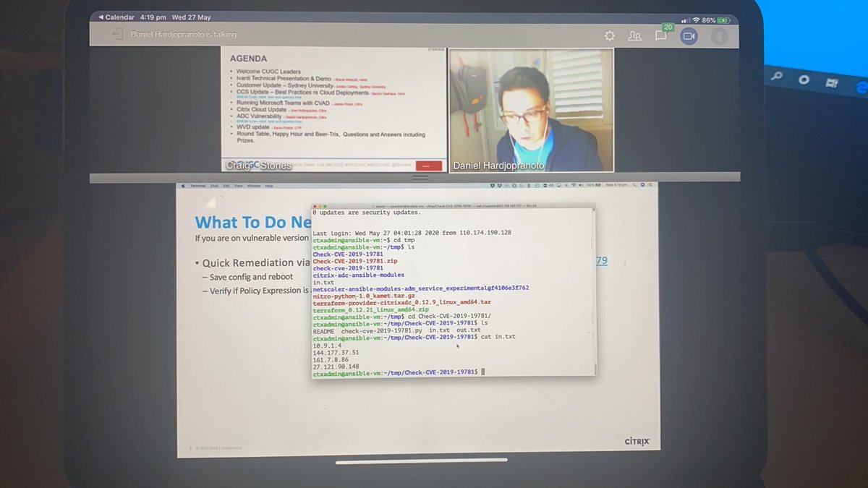The height and width of the screenshot is (488, 868).
Task: Click the AGENDA heading on small slide
Action: [247, 59]
